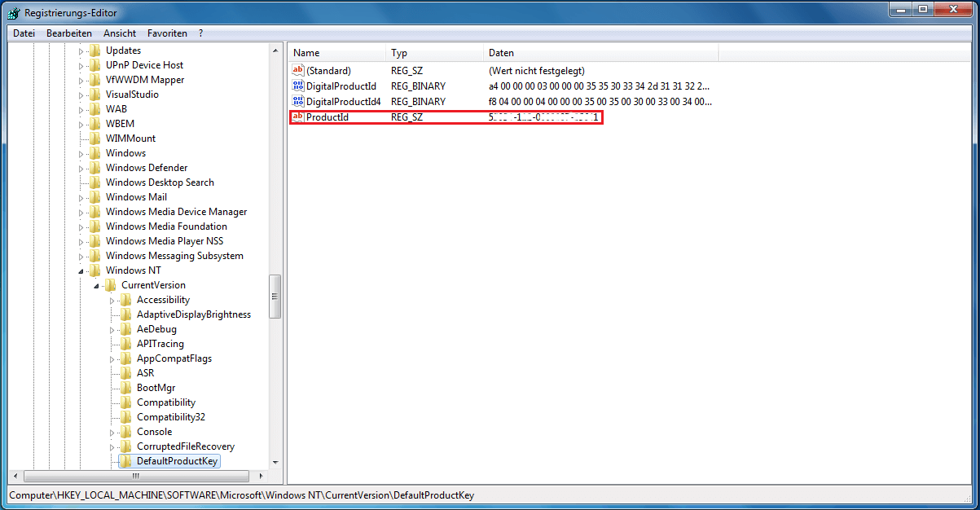This screenshot has width=980, height=510.
Task: Select the Windows Desktop Search key
Action: tap(160, 182)
